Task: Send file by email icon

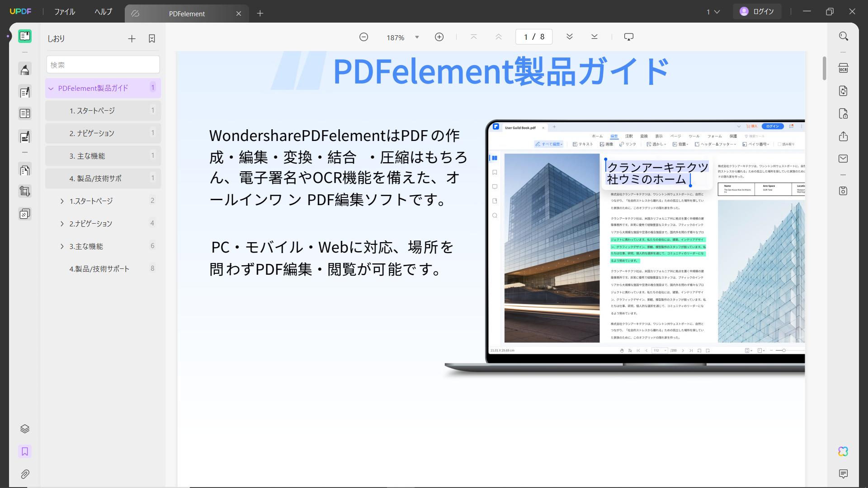Action: pos(843,159)
